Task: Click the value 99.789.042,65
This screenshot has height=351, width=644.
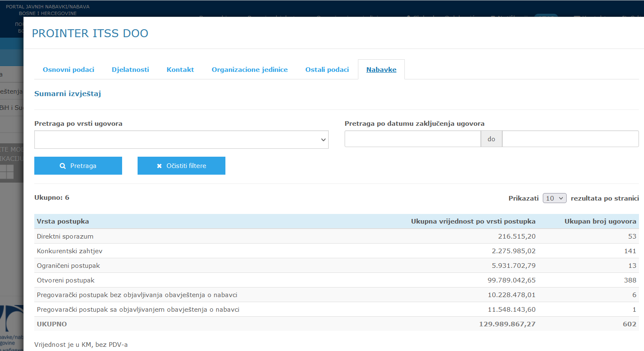Action: tap(511, 280)
